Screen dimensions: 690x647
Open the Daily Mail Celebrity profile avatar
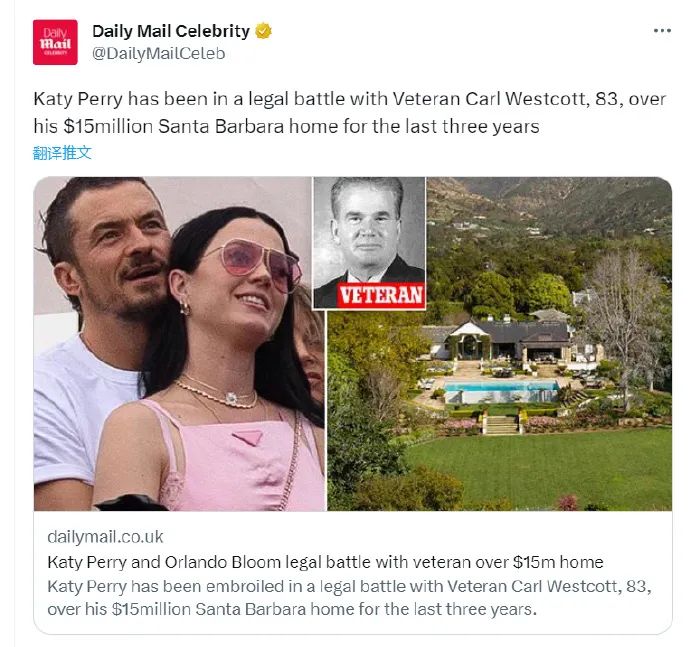[x=55, y=42]
